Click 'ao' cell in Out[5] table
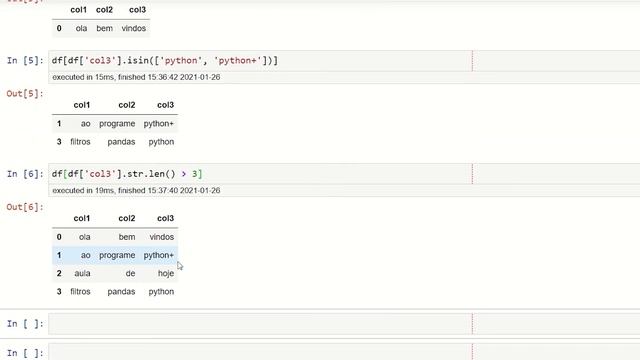The height and width of the screenshot is (360, 640). (x=85, y=124)
